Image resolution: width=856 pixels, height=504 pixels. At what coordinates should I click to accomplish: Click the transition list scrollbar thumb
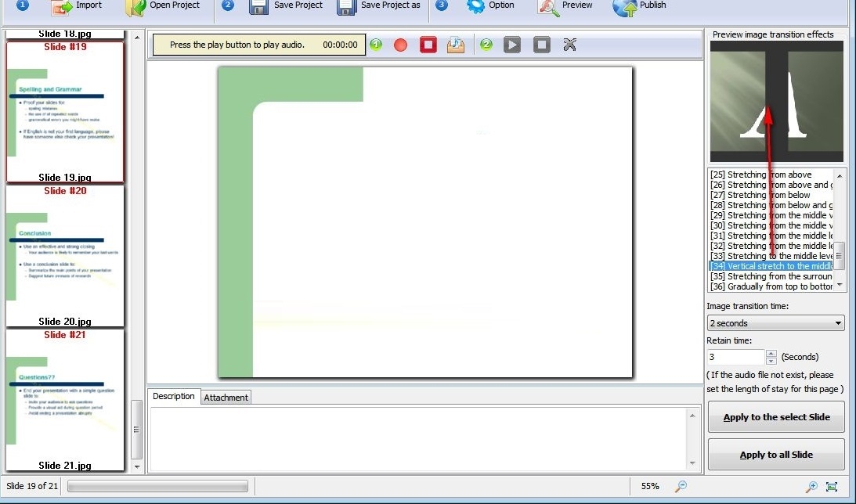tap(840, 257)
